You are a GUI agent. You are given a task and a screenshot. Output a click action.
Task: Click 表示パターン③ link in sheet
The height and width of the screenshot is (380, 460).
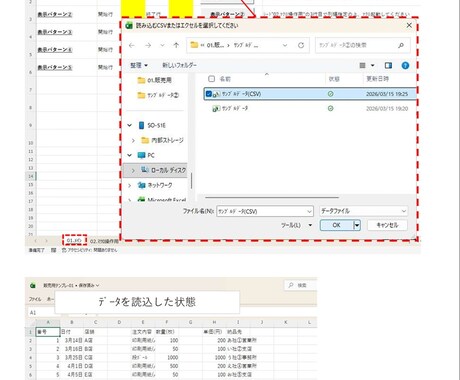[x=55, y=32]
